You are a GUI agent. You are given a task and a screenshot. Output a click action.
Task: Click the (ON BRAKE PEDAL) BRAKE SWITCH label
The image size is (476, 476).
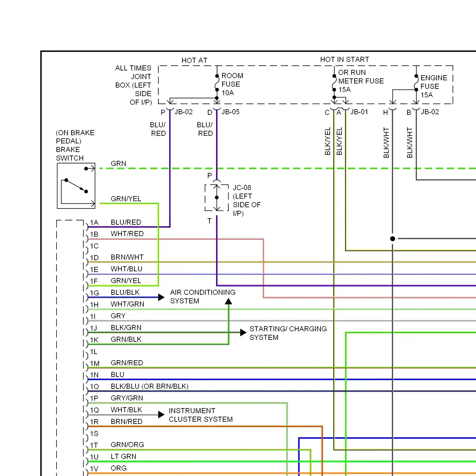pyautogui.click(x=75, y=145)
